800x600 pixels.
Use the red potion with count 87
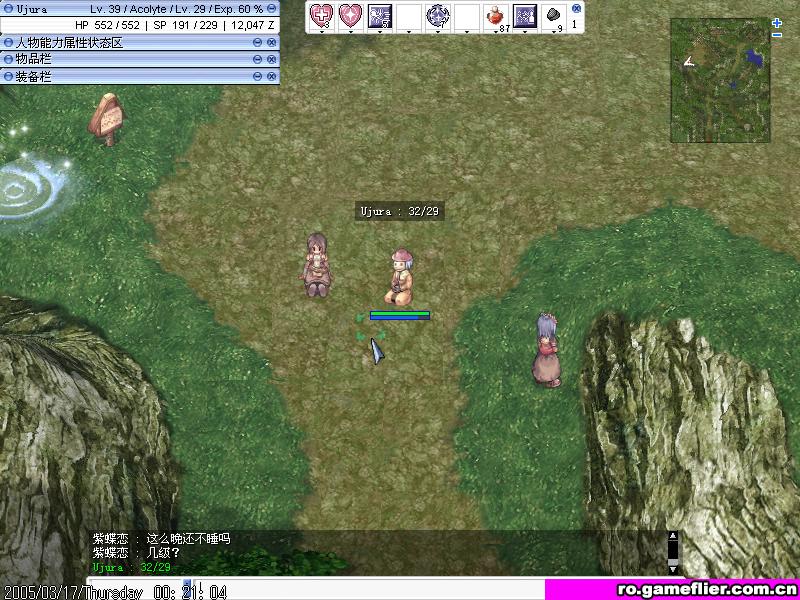coord(496,15)
